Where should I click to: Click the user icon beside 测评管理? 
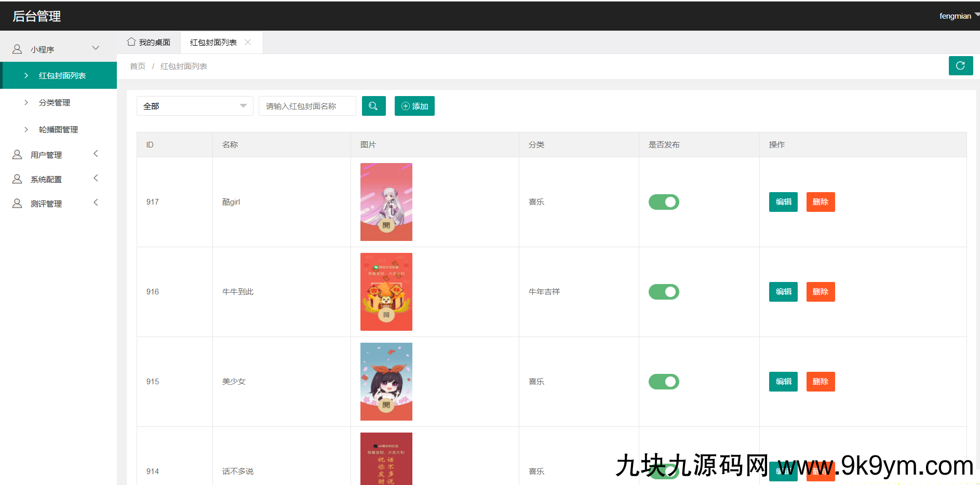pos(17,204)
